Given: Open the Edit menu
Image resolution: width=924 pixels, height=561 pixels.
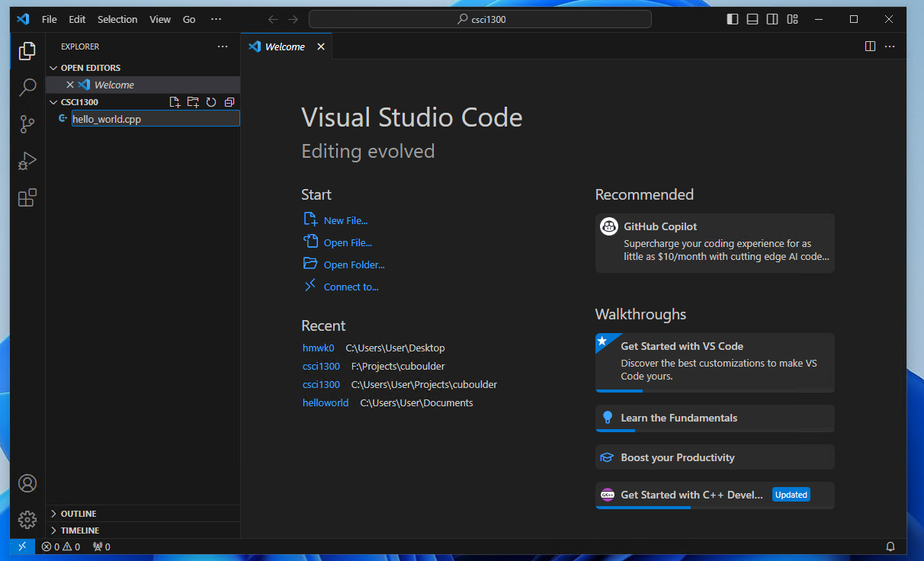Looking at the screenshot, I should pyautogui.click(x=77, y=19).
